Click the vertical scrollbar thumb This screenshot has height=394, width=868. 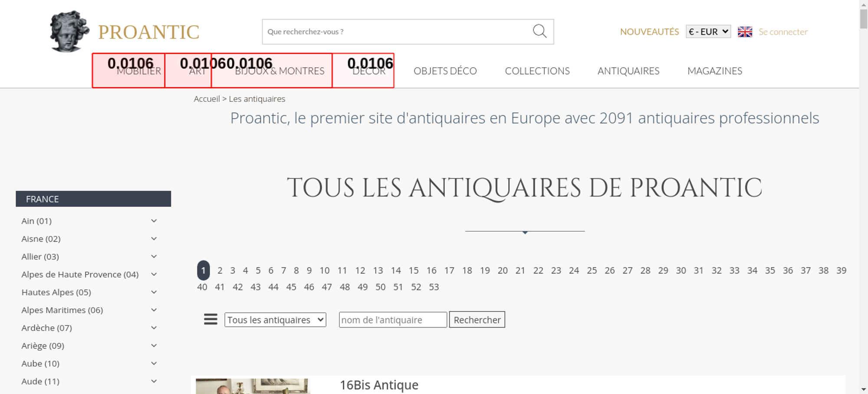pos(863,18)
